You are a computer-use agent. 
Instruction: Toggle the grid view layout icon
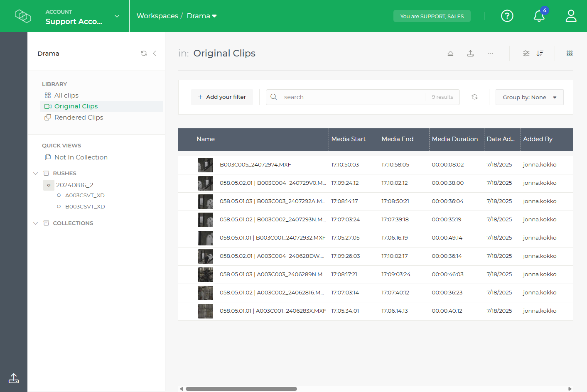[x=570, y=53]
